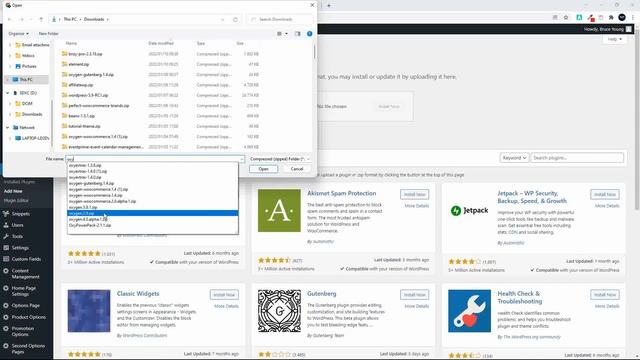Click the Classic Widgets plugin thumbnail
Screen dimensions: 640x360
click(89, 311)
